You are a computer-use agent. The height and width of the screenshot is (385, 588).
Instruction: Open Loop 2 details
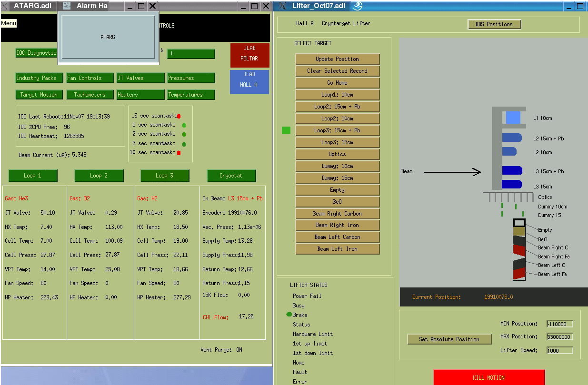tap(99, 176)
